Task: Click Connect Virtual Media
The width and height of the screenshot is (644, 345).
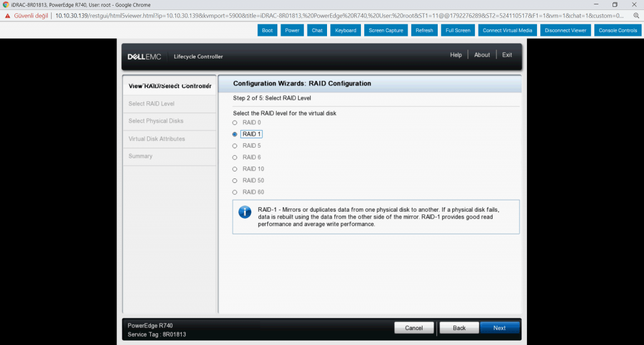Action: 506,30
